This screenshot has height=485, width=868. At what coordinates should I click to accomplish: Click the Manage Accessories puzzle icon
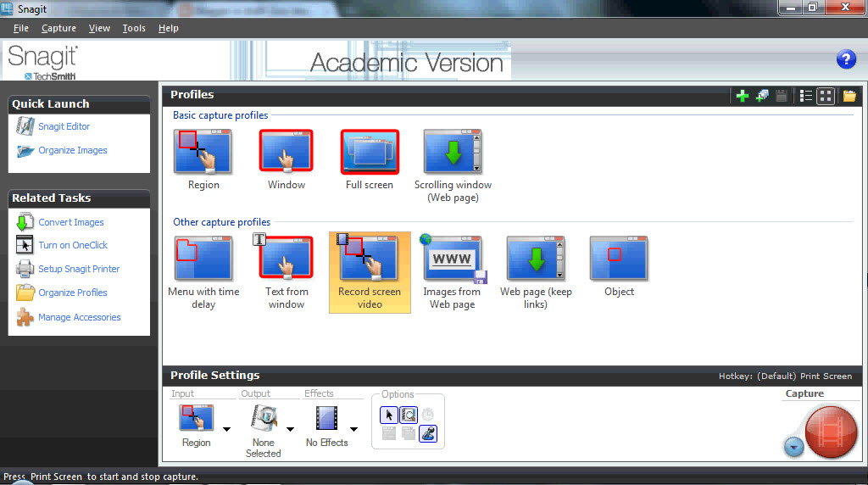[25, 317]
